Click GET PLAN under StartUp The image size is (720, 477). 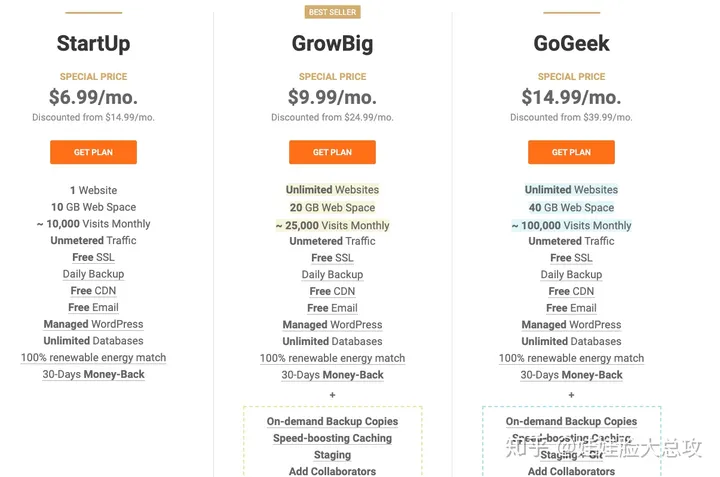[93, 152]
